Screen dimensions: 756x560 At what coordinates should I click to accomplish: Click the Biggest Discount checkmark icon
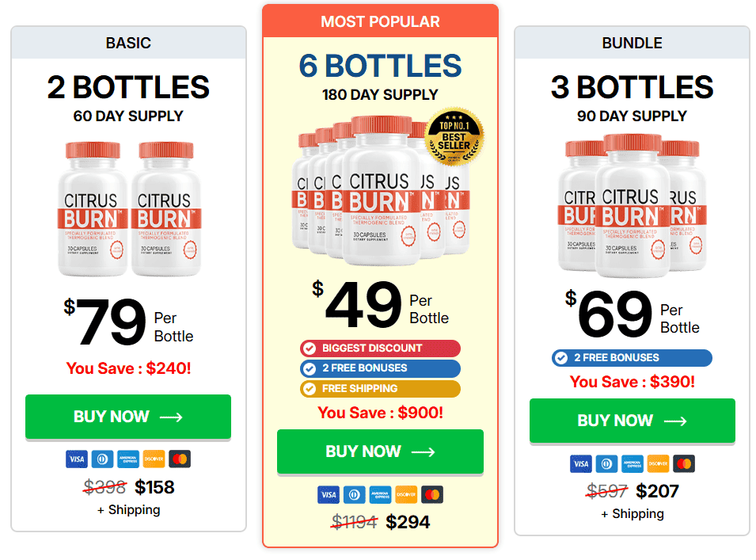[309, 349]
